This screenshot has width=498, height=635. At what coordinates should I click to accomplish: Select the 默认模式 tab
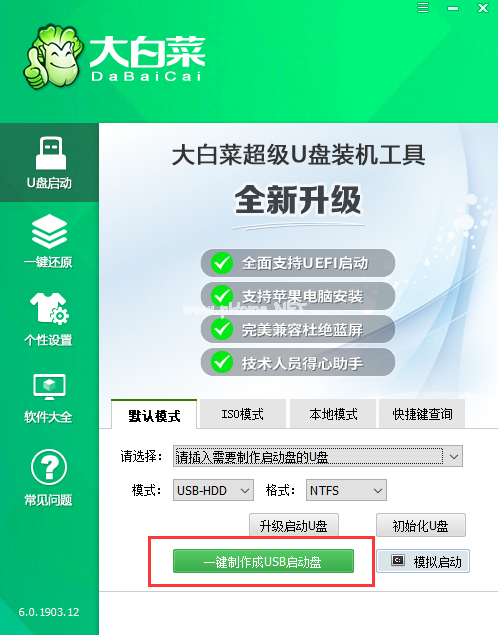154,415
